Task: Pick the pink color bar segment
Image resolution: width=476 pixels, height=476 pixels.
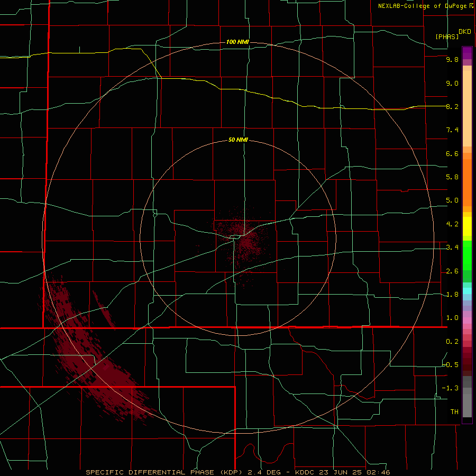Action: pos(467,321)
